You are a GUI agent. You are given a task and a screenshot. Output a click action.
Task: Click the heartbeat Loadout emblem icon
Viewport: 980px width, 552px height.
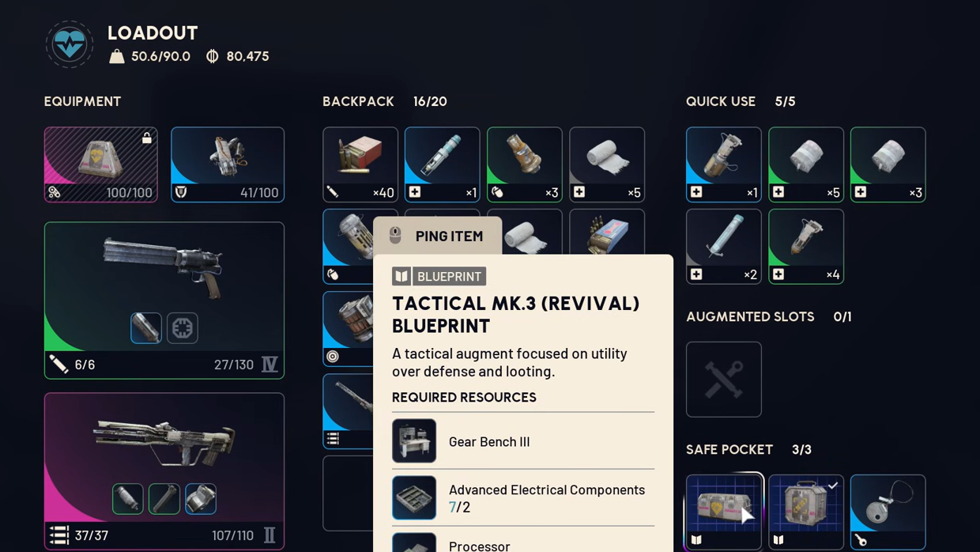(70, 44)
